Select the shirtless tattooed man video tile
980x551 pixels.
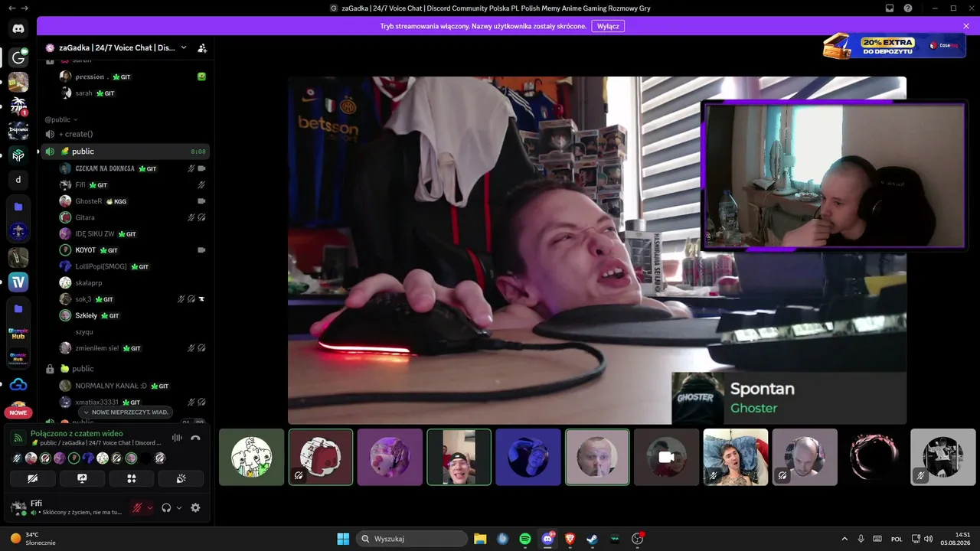coord(736,457)
